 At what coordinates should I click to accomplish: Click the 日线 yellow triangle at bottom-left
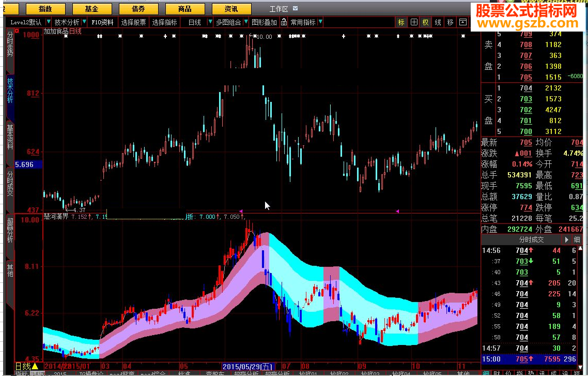tap(35, 366)
